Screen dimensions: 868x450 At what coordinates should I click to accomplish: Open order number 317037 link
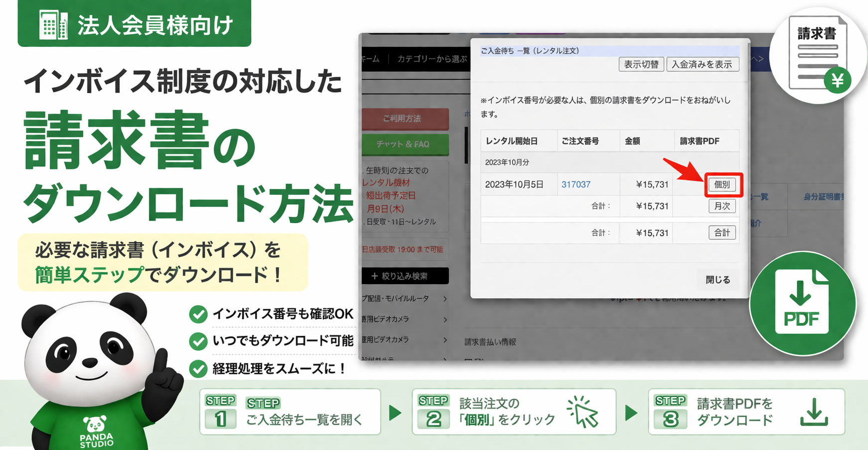click(x=576, y=184)
